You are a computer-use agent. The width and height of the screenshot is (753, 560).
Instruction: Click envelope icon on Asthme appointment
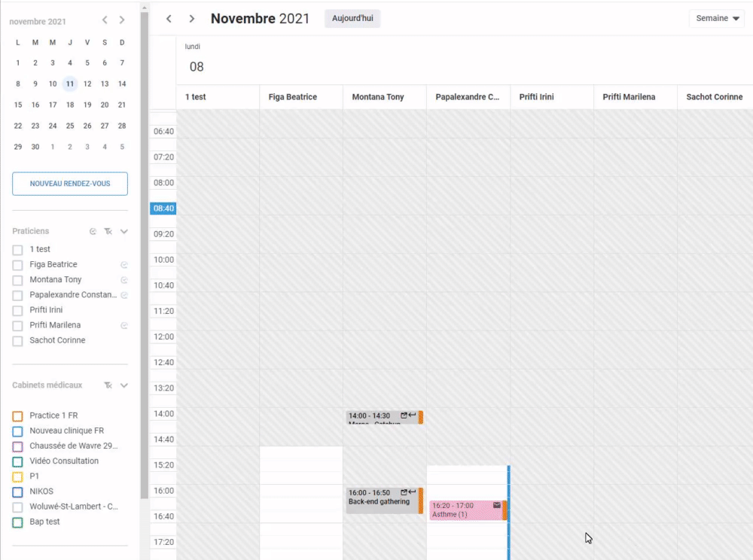tap(496, 505)
